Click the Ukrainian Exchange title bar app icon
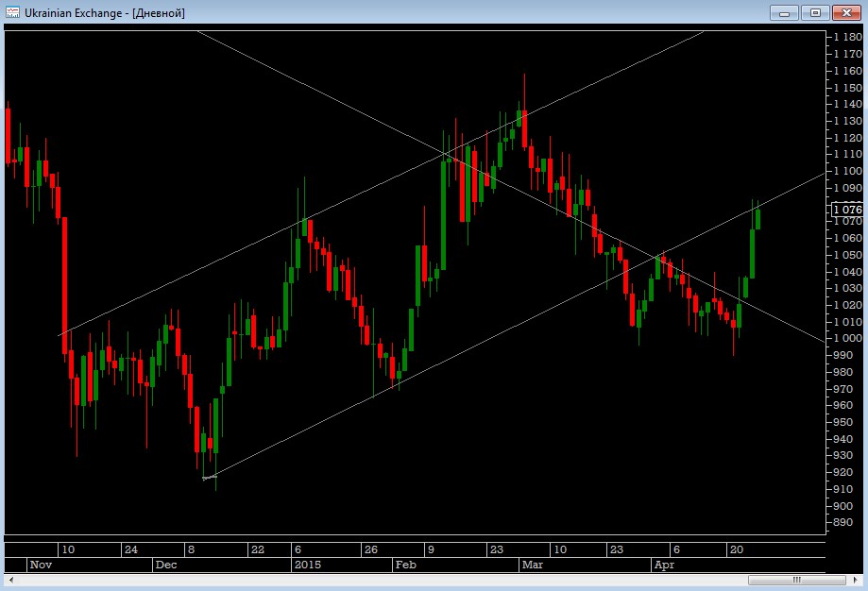 12,12
